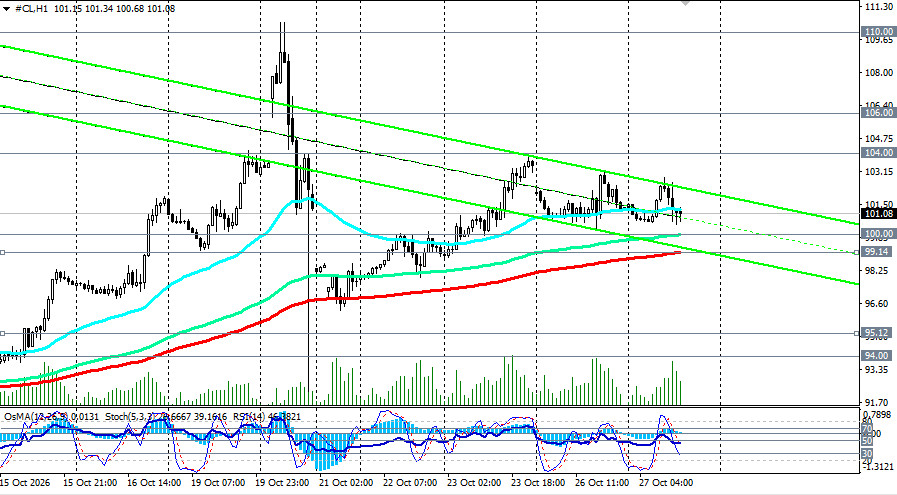Click the 22 Oct 07:00 time label
The height and width of the screenshot is (495, 897).
point(410,483)
